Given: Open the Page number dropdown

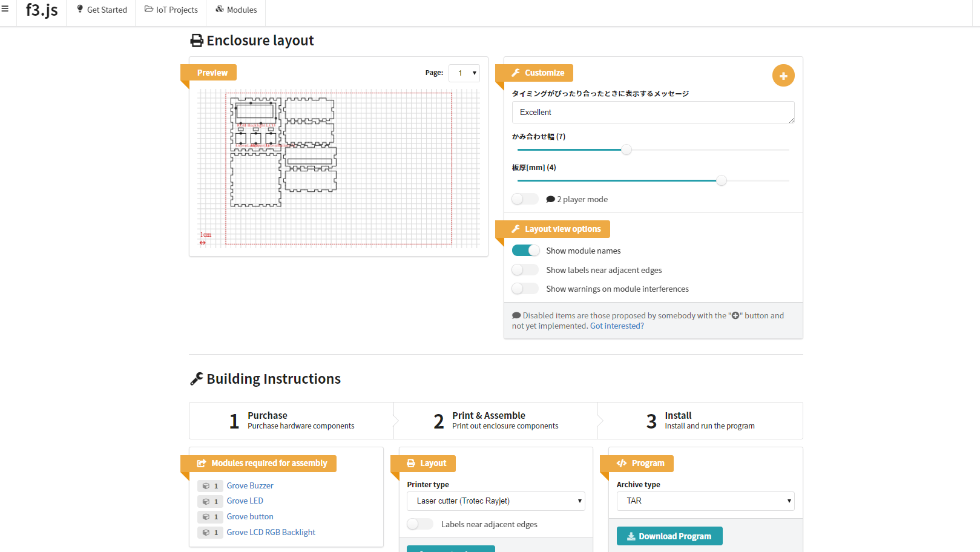Looking at the screenshot, I should click(x=464, y=73).
